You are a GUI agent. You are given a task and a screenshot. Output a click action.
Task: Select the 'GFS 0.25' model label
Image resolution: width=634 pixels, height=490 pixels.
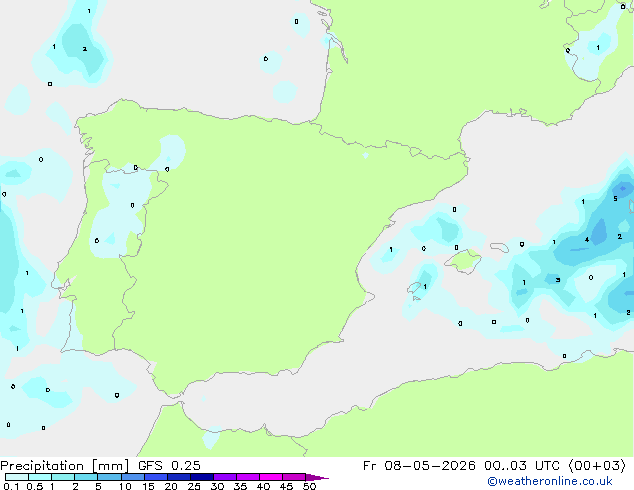coord(169,466)
